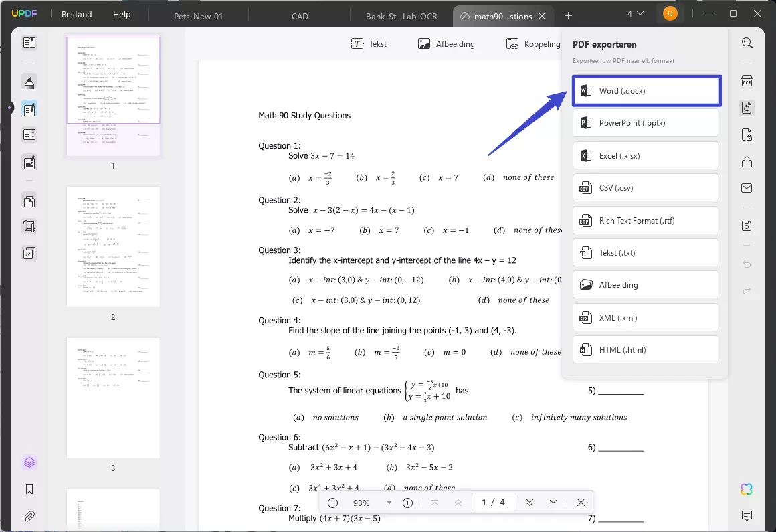This screenshot has width=776, height=532.
Task: Select the Tekst editing tool
Action: [x=369, y=44]
